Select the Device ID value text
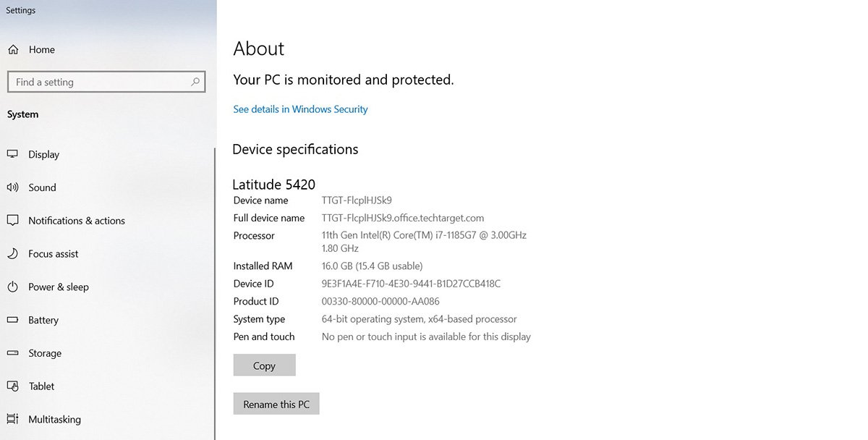Image resolution: width=868 pixels, height=440 pixels. tap(410, 284)
